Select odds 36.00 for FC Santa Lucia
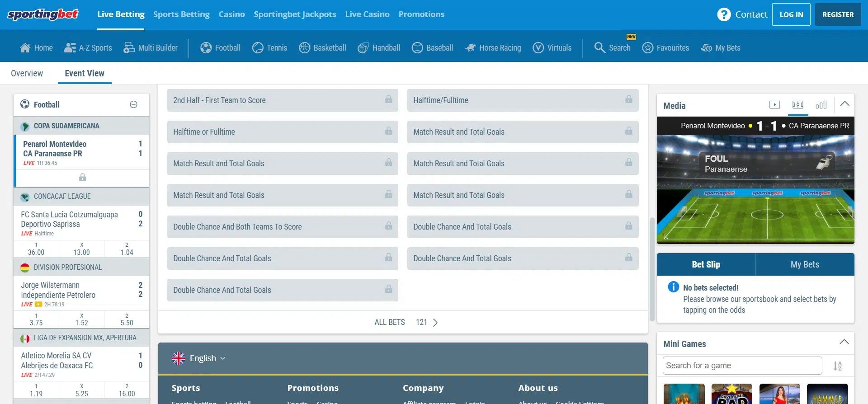 click(36, 249)
